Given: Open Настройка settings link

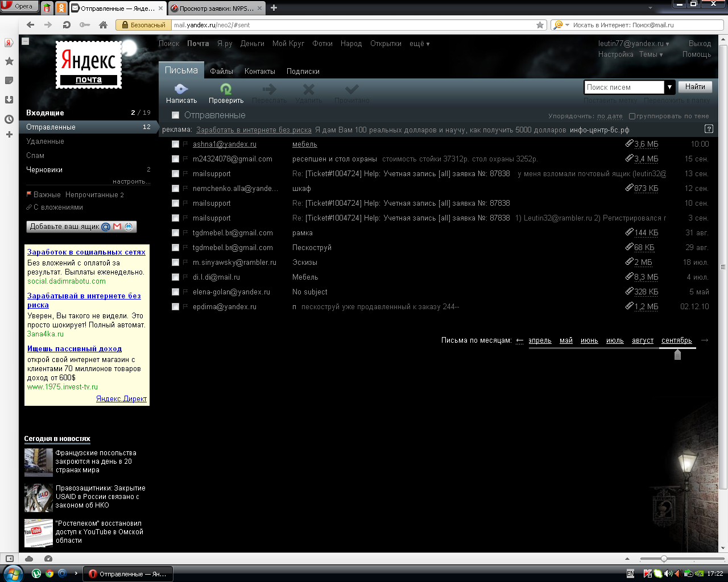Looking at the screenshot, I should (615, 55).
